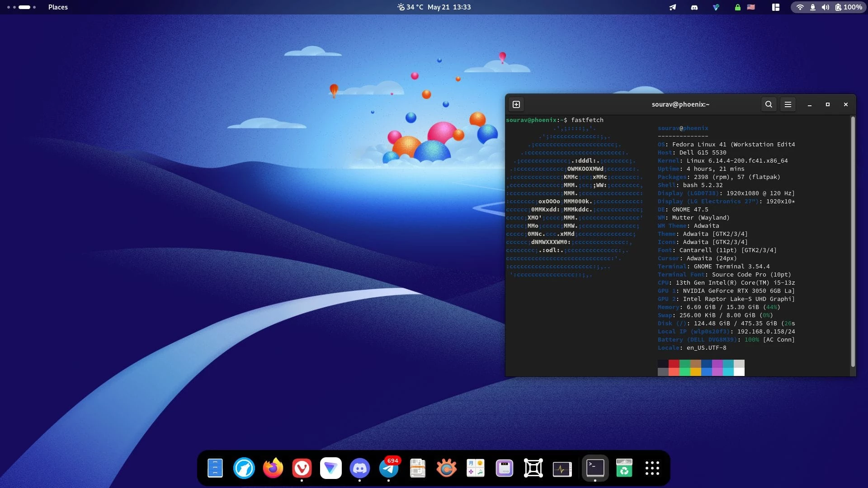Open Discord from the dock
This screenshot has width=868, height=488.
pyautogui.click(x=360, y=468)
